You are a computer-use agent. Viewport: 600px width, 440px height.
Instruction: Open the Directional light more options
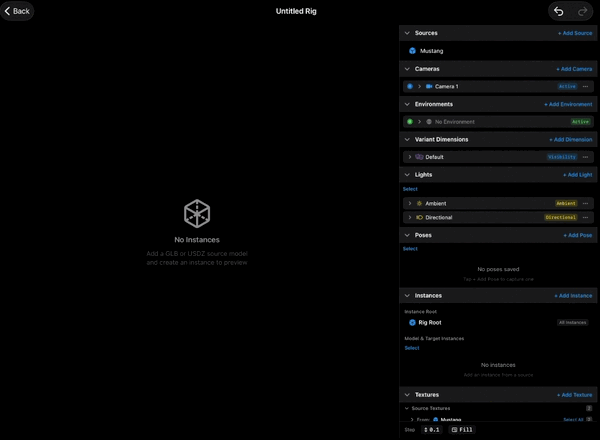(585, 217)
